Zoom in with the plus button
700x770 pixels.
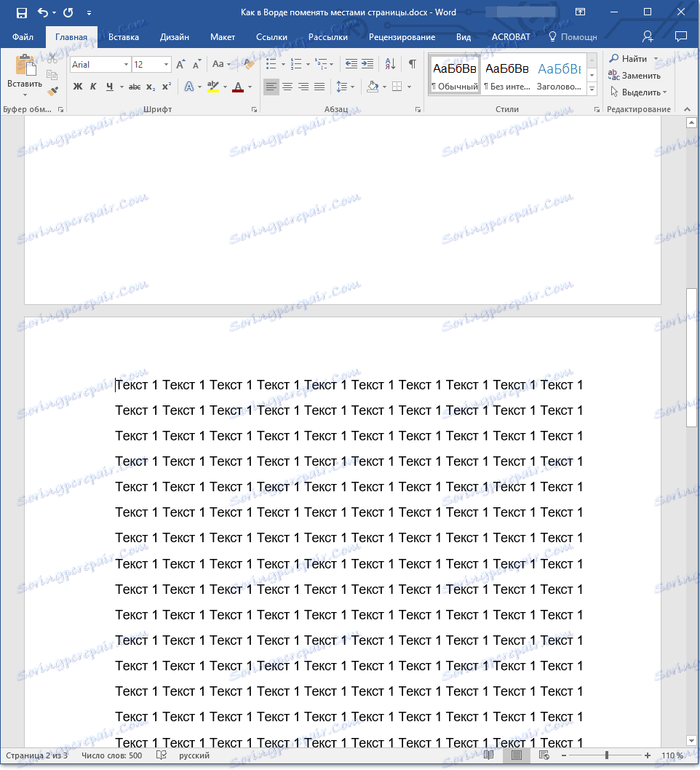[x=648, y=755]
